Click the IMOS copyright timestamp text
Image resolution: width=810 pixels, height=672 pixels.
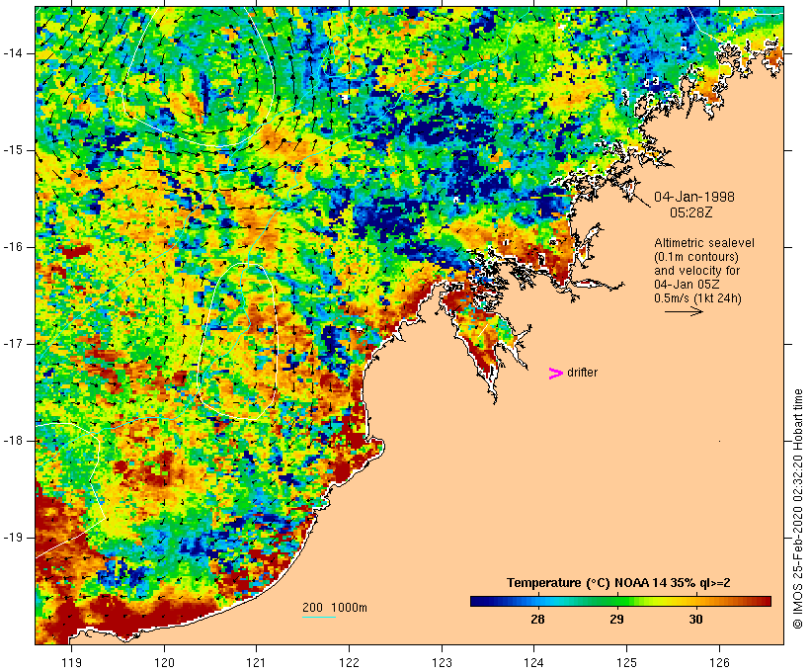[x=797, y=509]
